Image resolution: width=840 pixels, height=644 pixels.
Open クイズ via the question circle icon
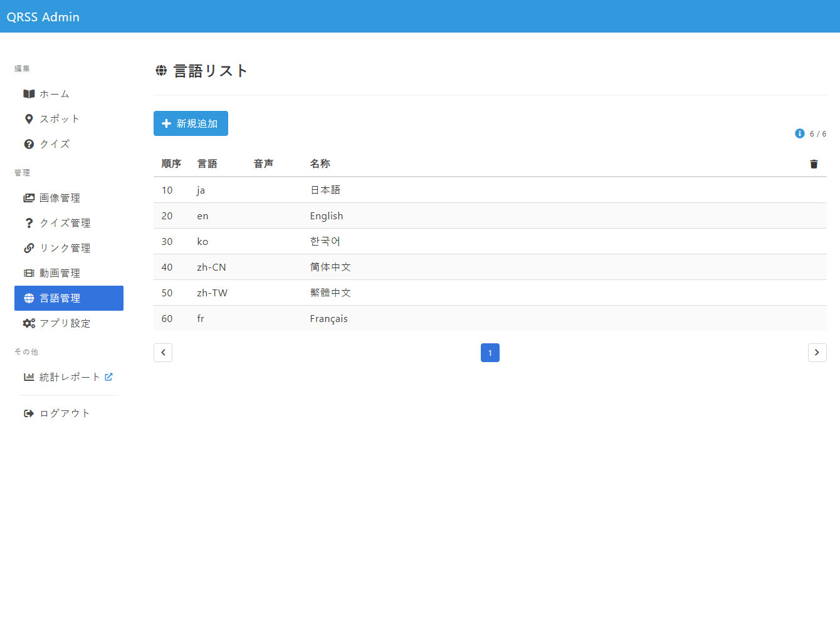29,144
